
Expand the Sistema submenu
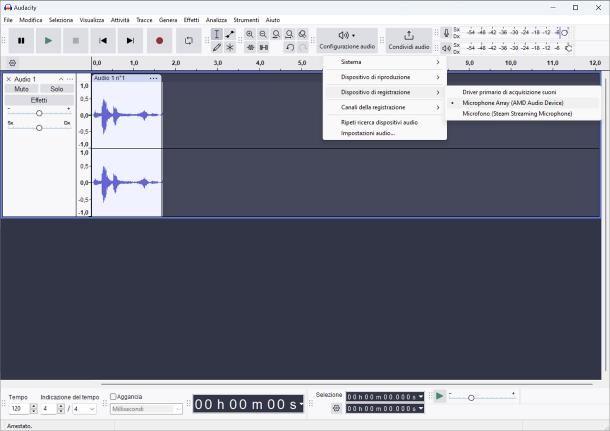coord(385,62)
